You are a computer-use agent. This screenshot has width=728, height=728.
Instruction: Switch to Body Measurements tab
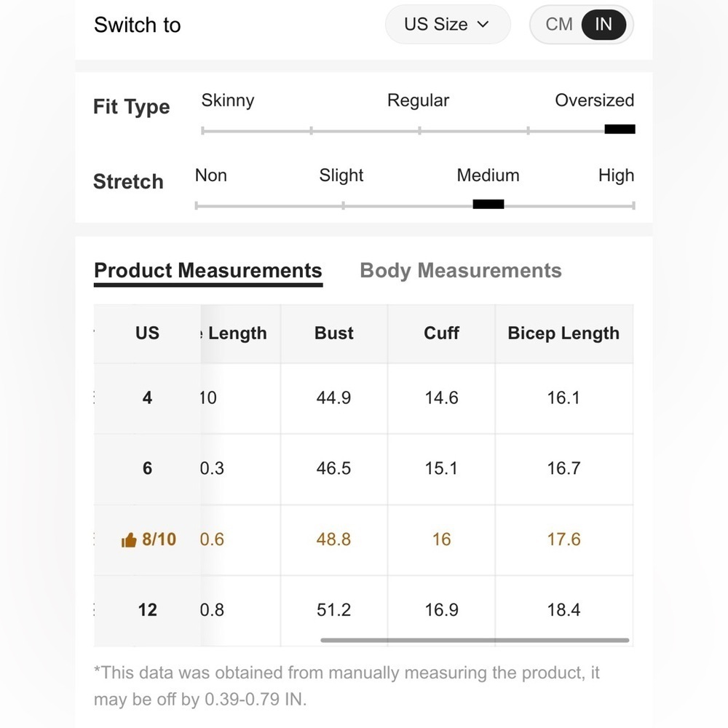pos(461,271)
